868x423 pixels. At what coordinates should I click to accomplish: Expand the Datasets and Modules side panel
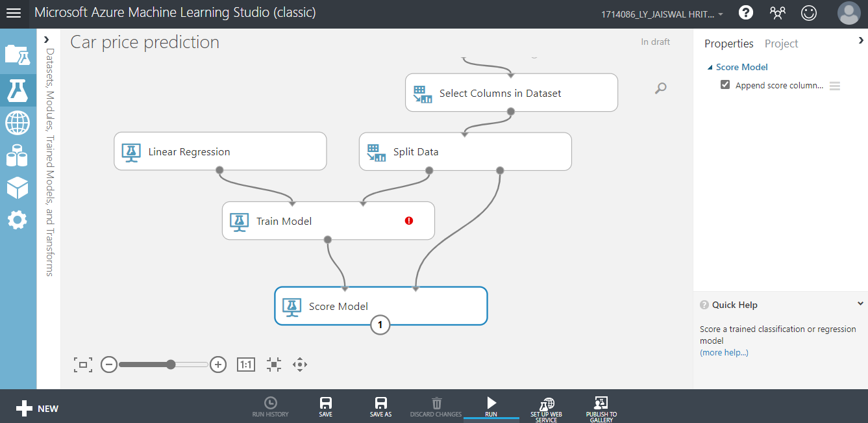tap(47, 40)
